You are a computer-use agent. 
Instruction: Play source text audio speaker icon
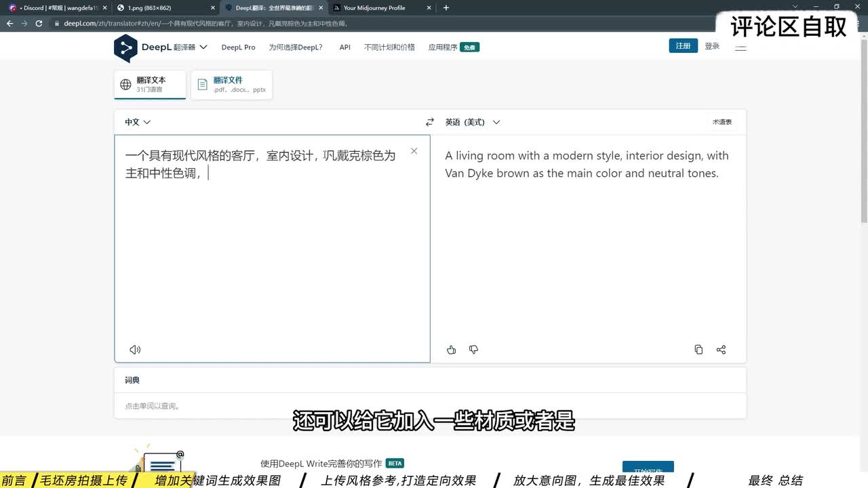(x=135, y=350)
